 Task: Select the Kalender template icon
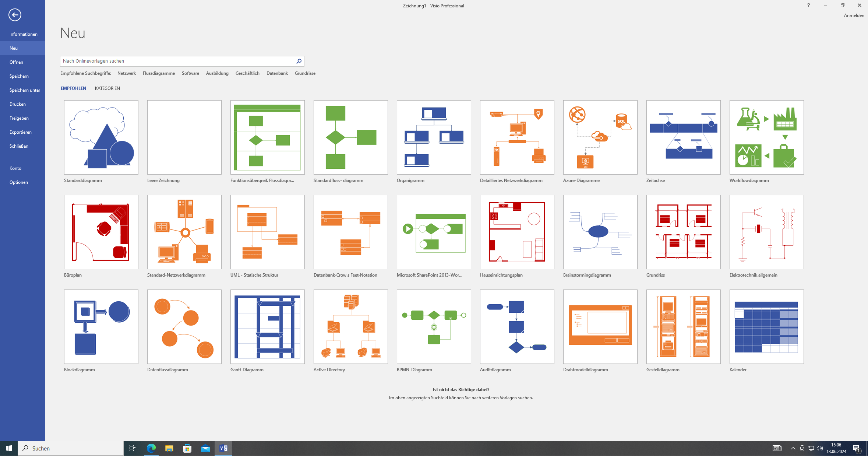tap(767, 327)
